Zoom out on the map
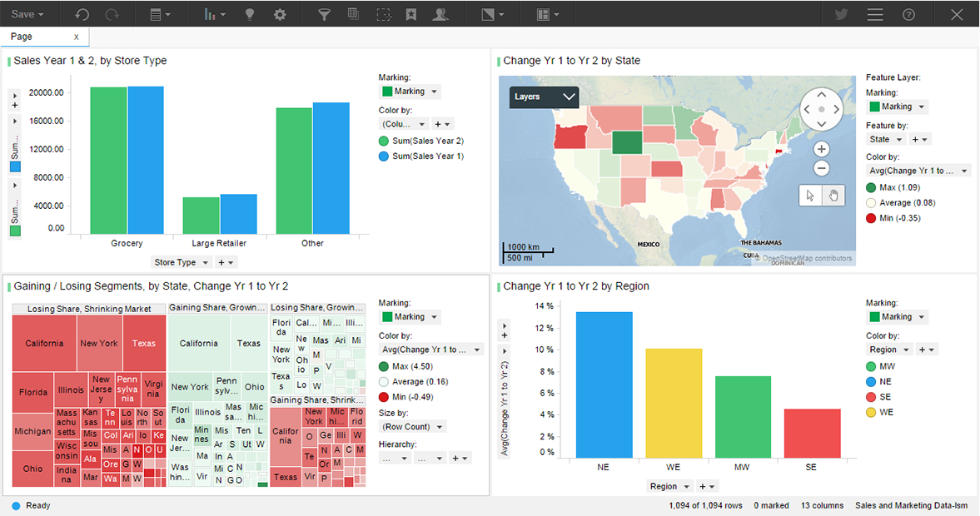 tap(821, 168)
